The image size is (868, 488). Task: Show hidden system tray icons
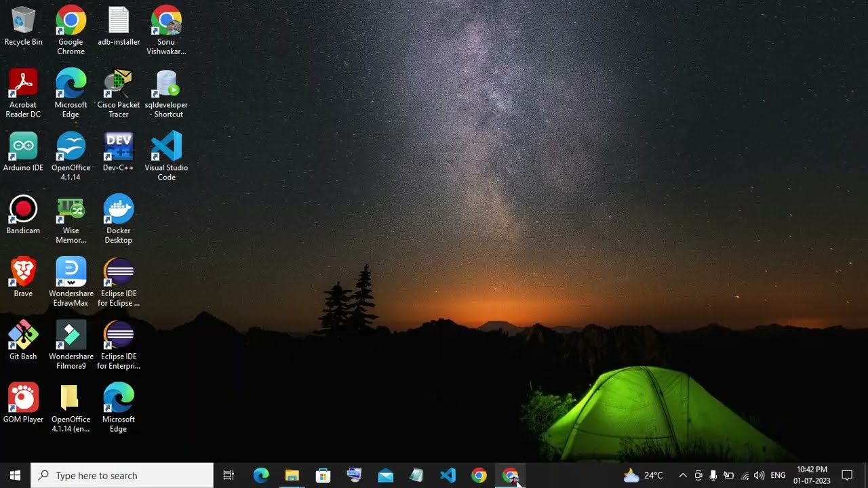click(683, 476)
